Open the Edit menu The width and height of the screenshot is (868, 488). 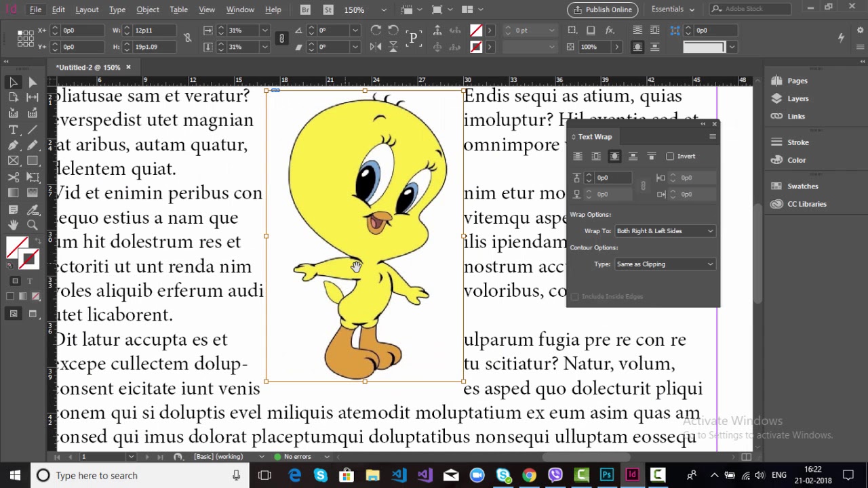pos(58,9)
